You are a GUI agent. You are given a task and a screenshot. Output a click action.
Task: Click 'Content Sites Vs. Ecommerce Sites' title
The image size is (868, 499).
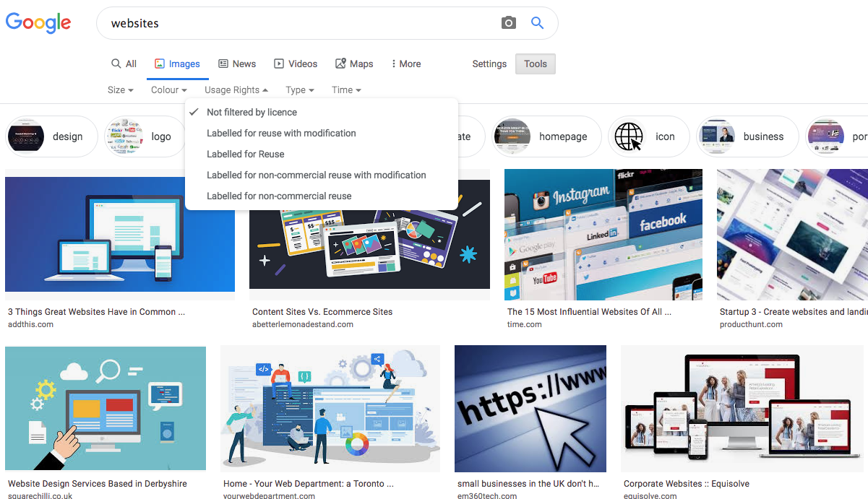click(x=322, y=312)
